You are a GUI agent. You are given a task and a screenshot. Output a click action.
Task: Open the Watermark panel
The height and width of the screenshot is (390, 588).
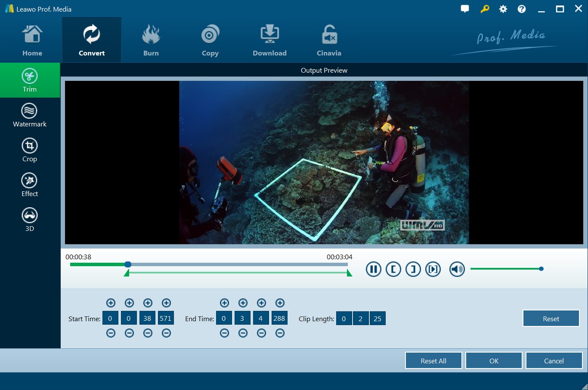pos(29,115)
